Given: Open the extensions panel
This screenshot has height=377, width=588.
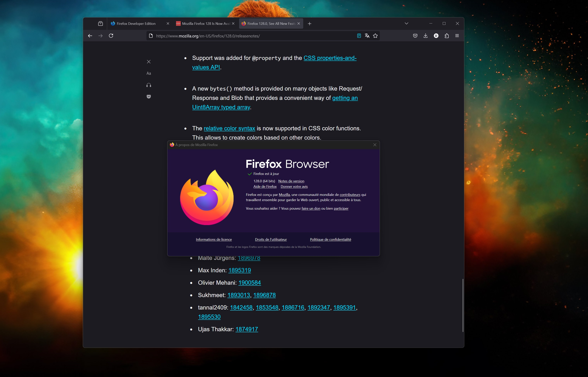Looking at the screenshot, I should [447, 36].
